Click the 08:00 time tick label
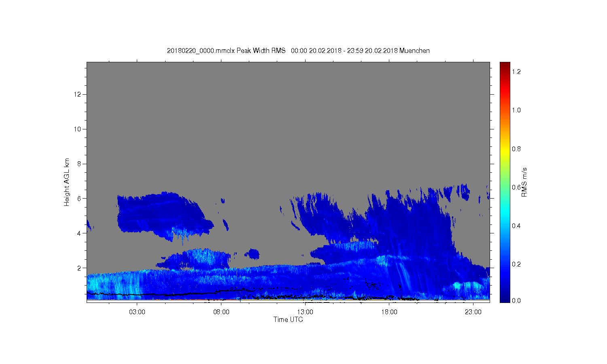 pos(221,312)
